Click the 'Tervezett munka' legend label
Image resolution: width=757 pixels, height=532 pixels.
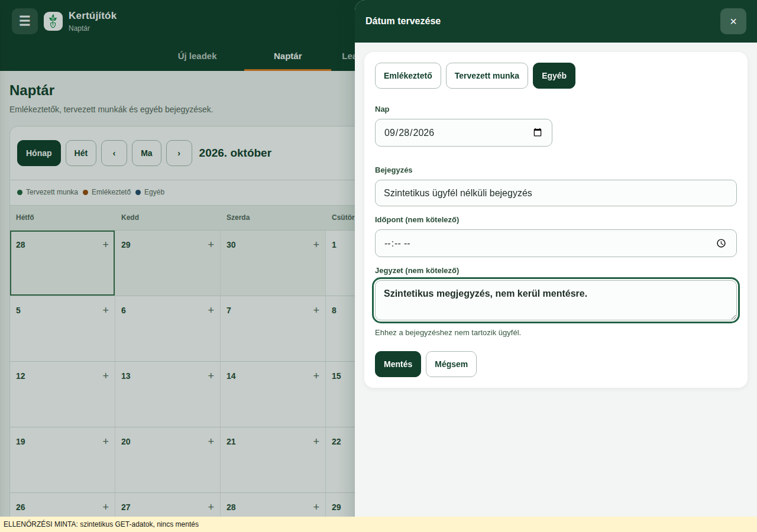click(52, 192)
